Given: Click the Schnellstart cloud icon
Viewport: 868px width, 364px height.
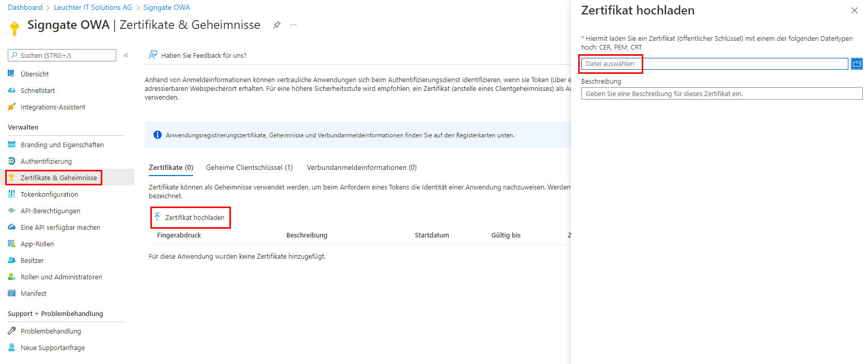Looking at the screenshot, I should click(11, 90).
